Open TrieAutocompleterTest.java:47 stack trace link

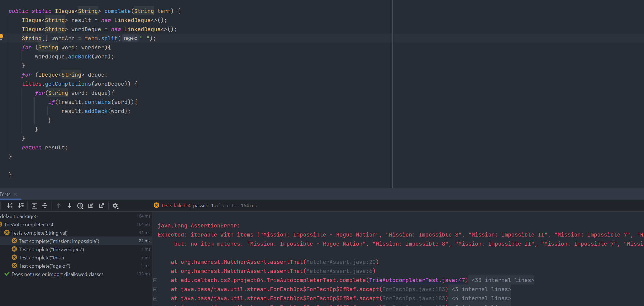[417, 280]
